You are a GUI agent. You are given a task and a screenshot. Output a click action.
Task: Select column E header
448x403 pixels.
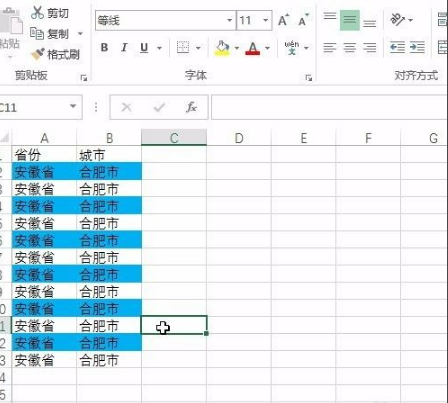tap(304, 138)
